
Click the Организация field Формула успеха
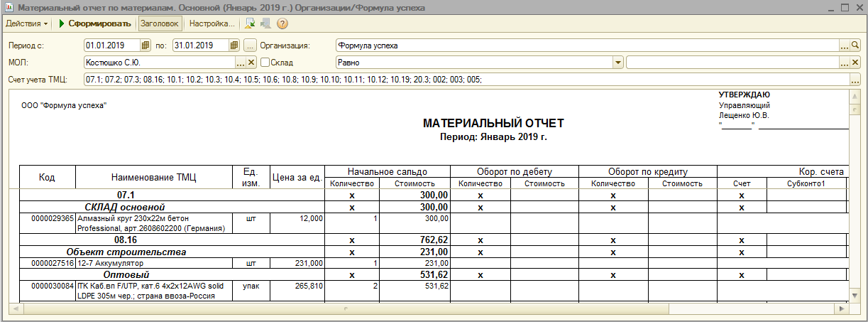tap(586, 45)
